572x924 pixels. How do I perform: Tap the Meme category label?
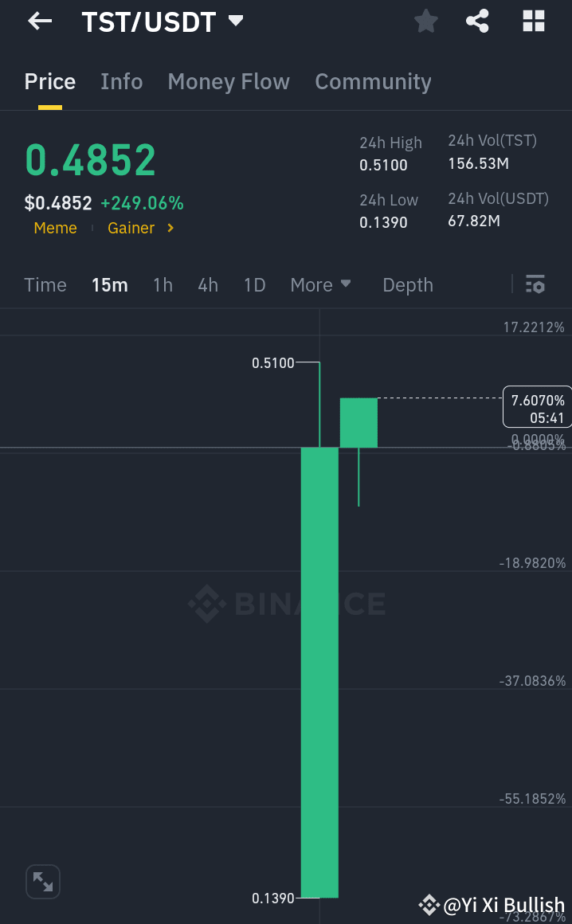(x=55, y=228)
